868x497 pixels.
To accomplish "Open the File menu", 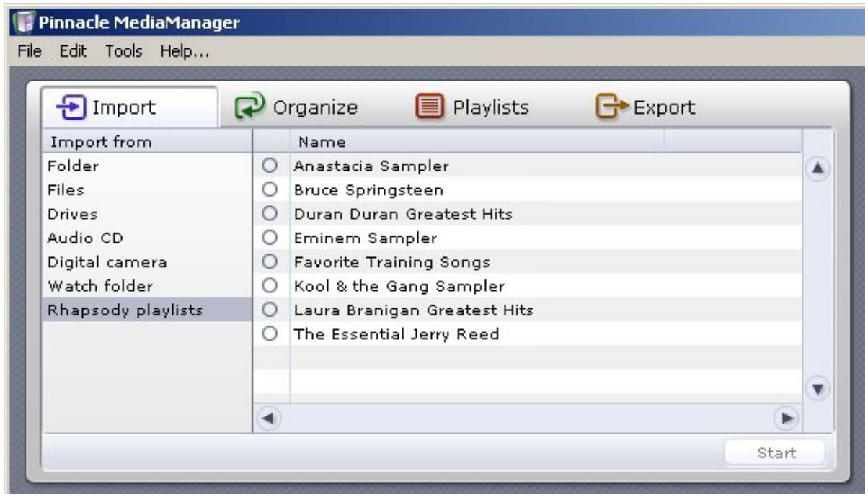I will tap(30, 52).
